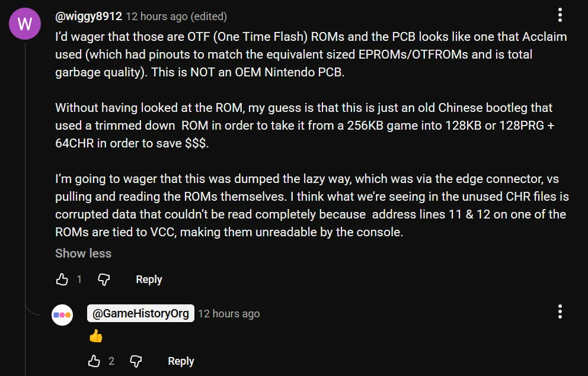The width and height of the screenshot is (588, 376).
Task: Like the GameHistoryOrg reply
Action: pos(94,361)
